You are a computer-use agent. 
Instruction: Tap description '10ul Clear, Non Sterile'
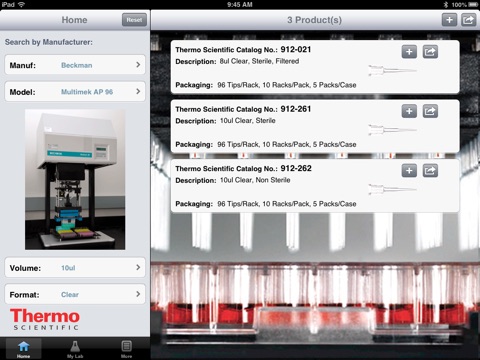(x=255, y=180)
